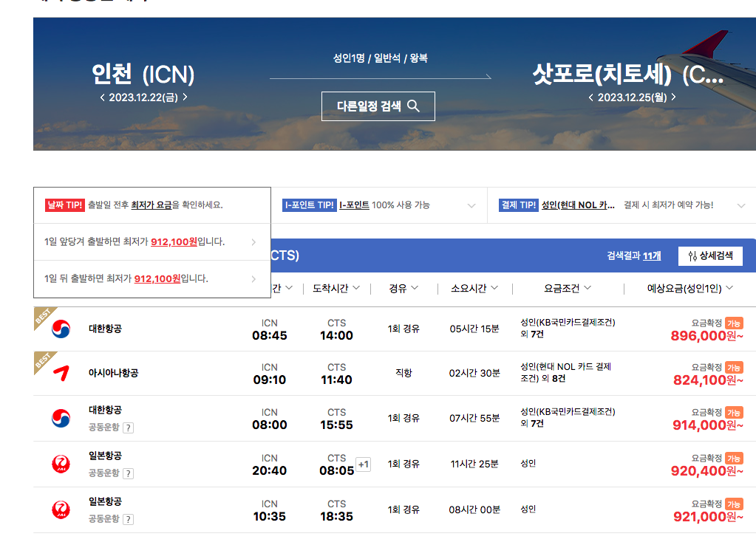The image size is (756, 542).
Task: Click the 대한항공 logo for 08:45 flight
Action: pos(61,329)
